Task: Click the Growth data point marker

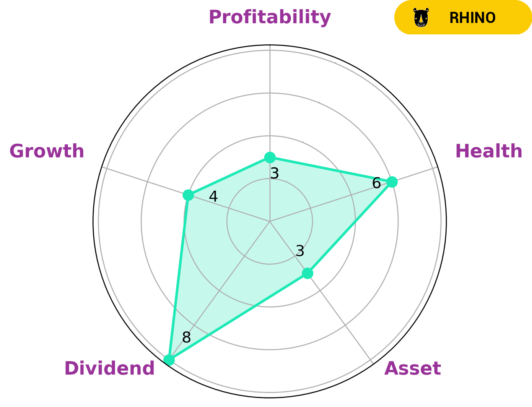Action: (188, 195)
